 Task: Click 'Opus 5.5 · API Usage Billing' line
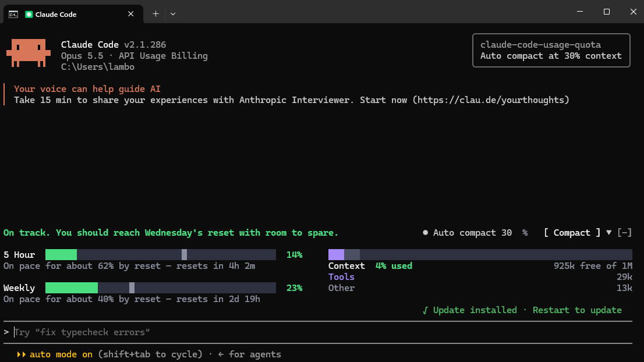tap(135, 56)
